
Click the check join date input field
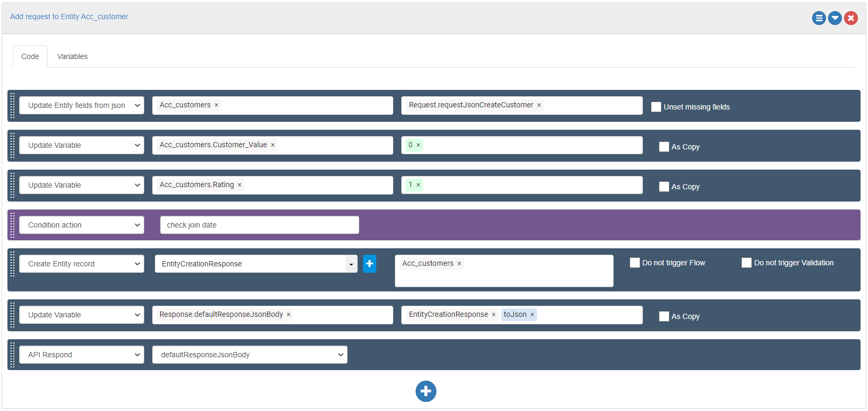tap(259, 225)
